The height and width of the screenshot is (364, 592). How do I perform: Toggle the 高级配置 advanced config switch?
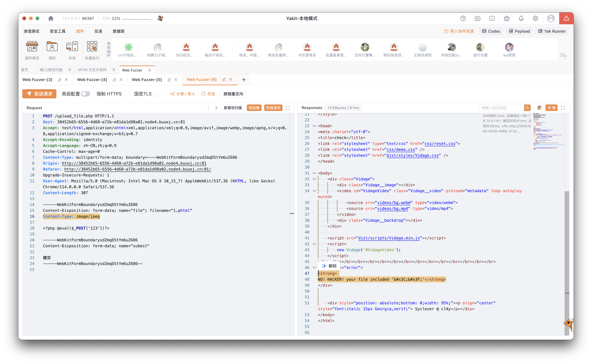tap(85, 94)
